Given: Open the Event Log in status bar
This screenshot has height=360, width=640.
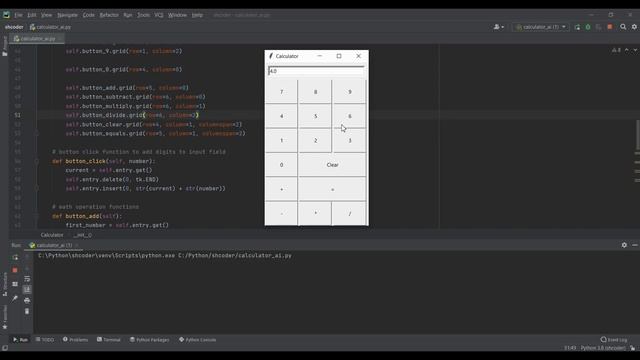Looking at the screenshot, I should [x=613, y=340].
